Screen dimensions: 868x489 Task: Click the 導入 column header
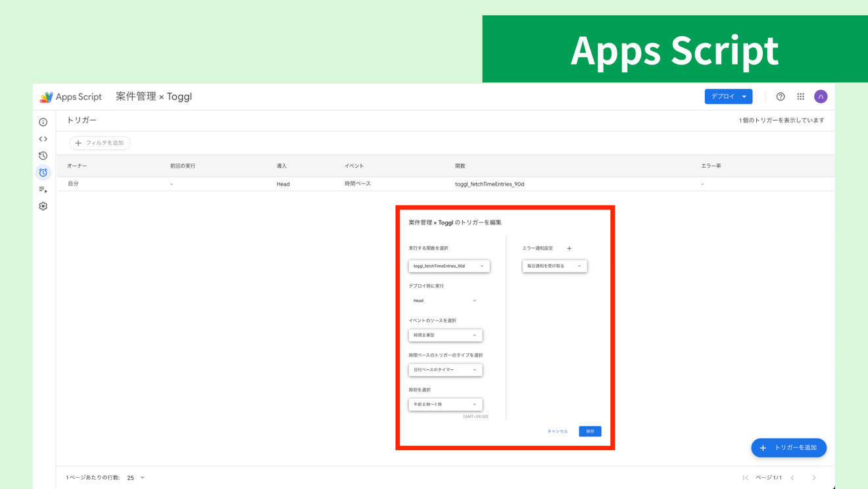point(281,166)
